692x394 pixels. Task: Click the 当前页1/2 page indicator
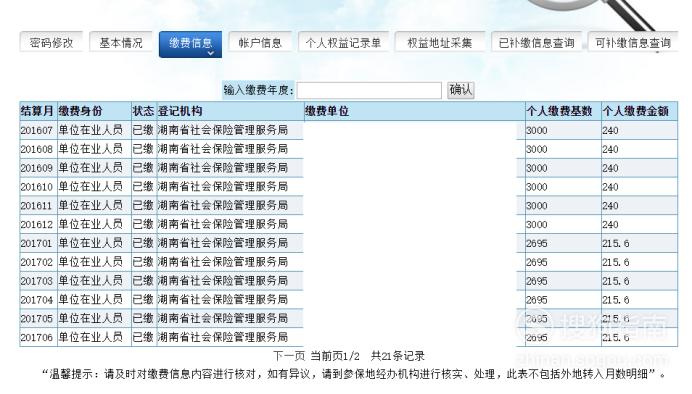[x=335, y=356]
